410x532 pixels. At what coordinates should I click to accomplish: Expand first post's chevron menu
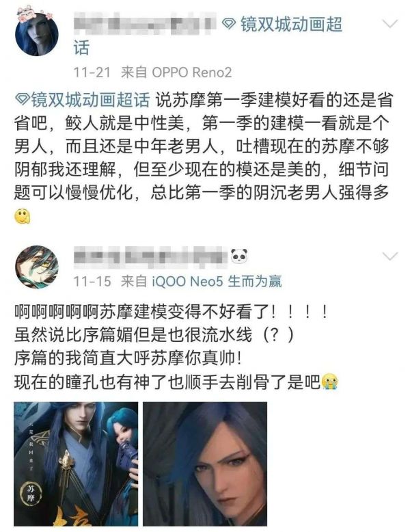389,23
